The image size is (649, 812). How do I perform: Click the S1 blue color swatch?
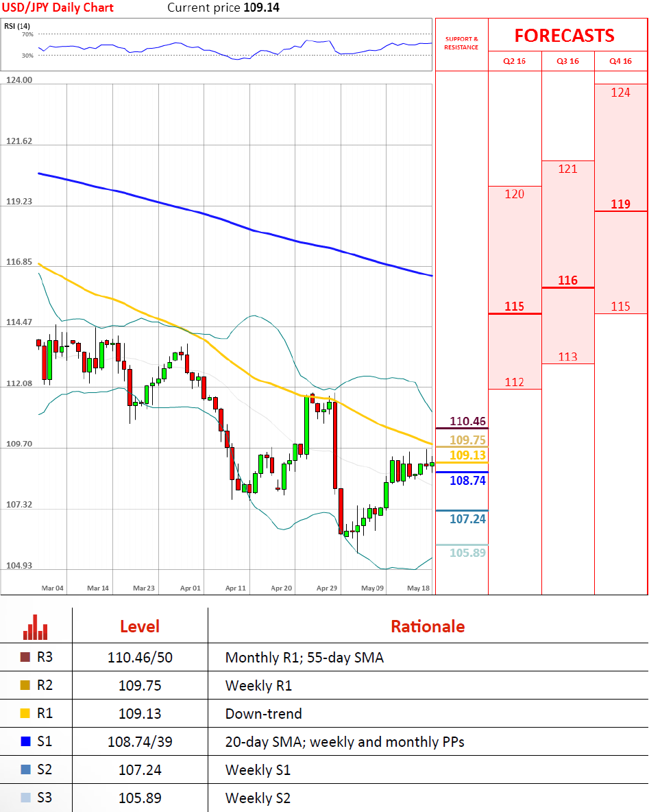25,741
